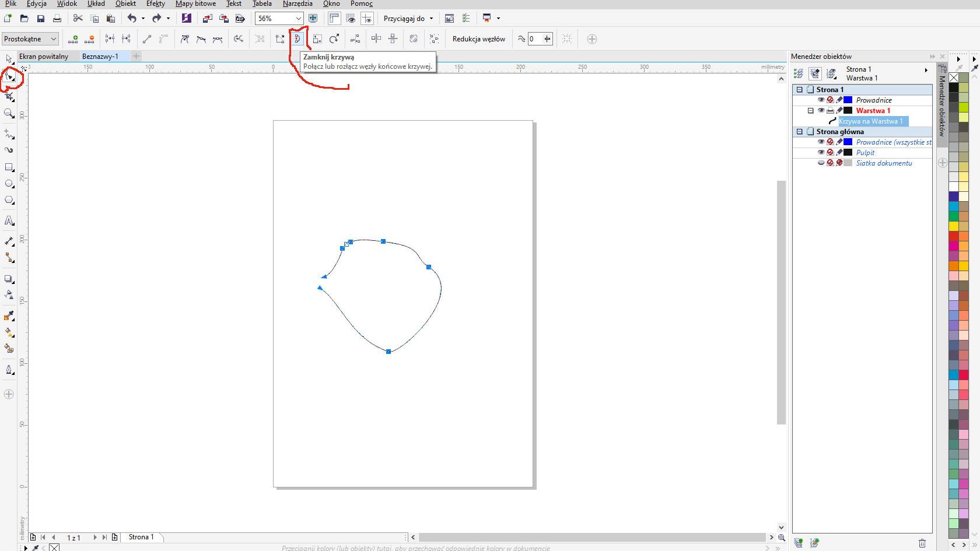This screenshot has width=980, height=551.
Task: Toggle visibility eye of Warstwa 1 layer
Action: tap(821, 111)
